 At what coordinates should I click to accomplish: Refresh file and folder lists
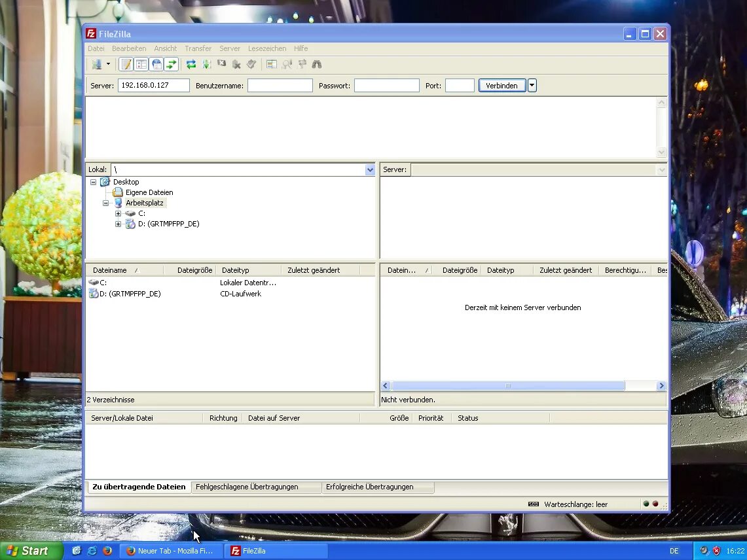coord(191,64)
